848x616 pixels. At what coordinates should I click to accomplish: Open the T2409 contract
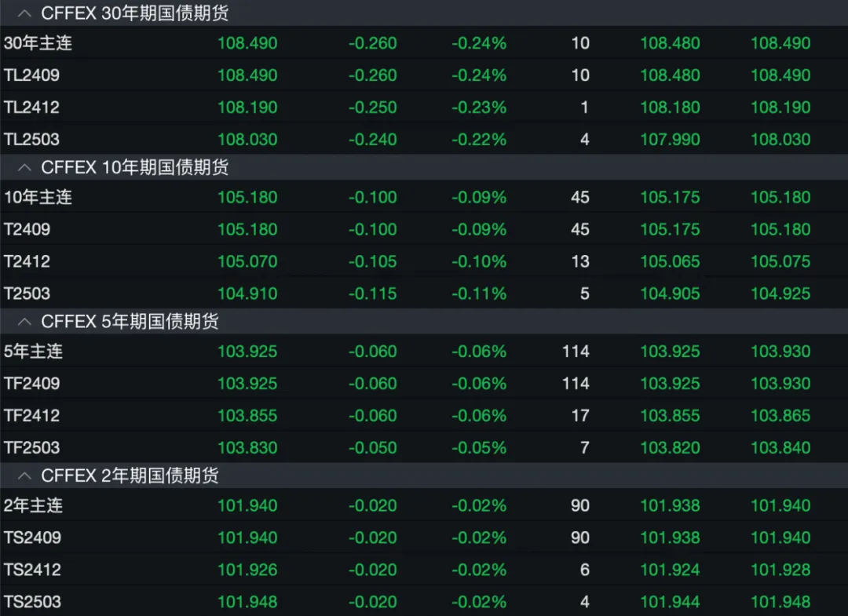tap(27, 229)
